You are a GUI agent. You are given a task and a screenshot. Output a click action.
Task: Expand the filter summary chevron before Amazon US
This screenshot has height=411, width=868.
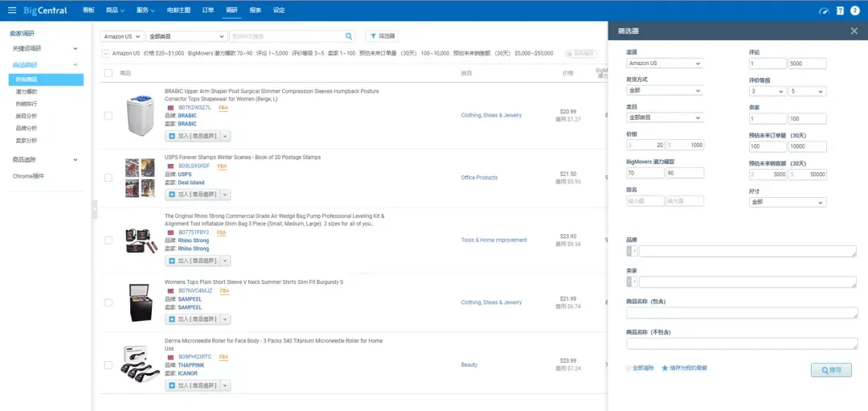[x=105, y=54]
